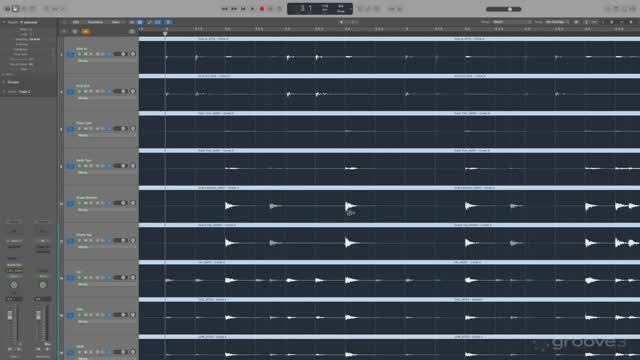The height and width of the screenshot is (360, 640).
Task: Click the red Record button
Action: coord(262,9)
